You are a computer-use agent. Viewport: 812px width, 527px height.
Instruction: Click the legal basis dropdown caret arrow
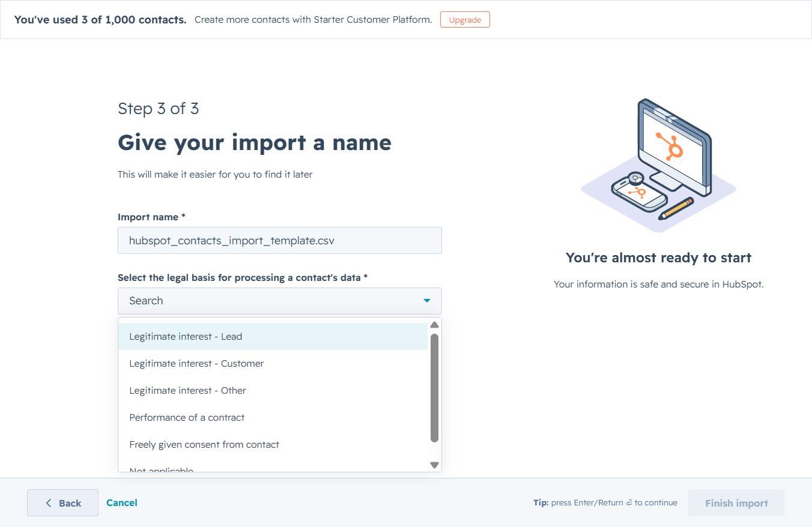pyautogui.click(x=427, y=301)
